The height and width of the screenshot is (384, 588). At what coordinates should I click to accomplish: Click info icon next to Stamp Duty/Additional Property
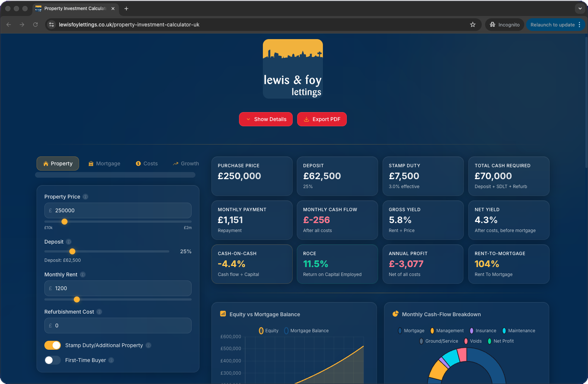(x=148, y=345)
